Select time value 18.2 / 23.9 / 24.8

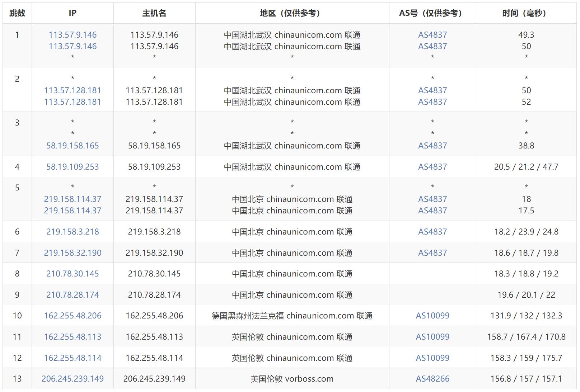[x=526, y=232]
